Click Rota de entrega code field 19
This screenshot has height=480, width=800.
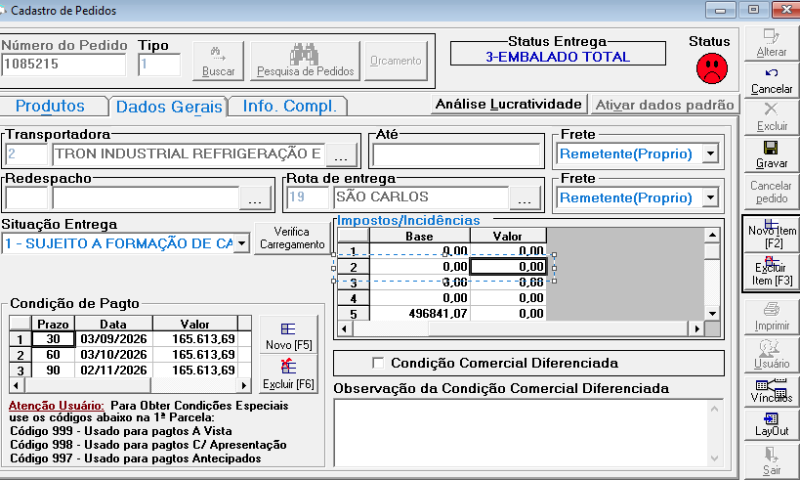pos(308,197)
